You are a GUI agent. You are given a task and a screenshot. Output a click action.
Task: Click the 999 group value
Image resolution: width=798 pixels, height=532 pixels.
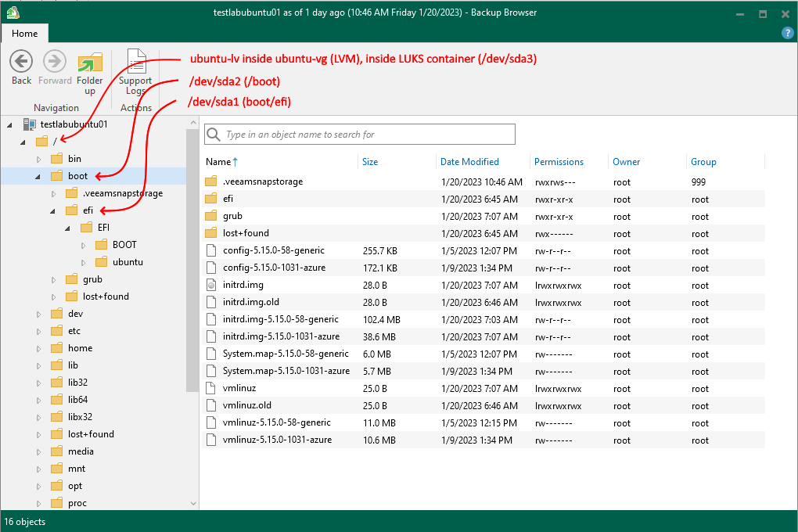coord(698,182)
